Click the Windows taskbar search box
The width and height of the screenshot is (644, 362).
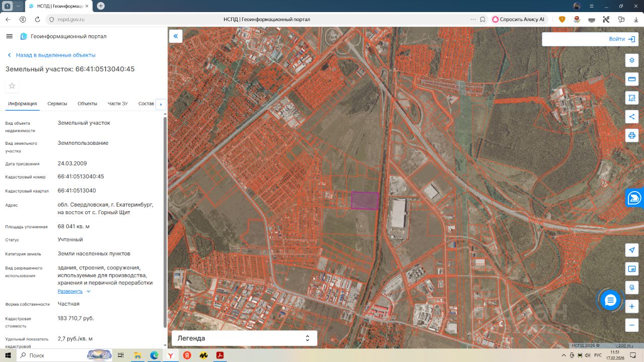(x=65, y=355)
